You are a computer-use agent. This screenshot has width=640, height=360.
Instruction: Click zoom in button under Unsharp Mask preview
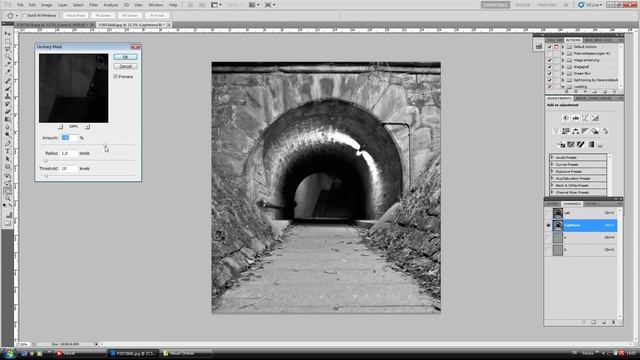87,127
